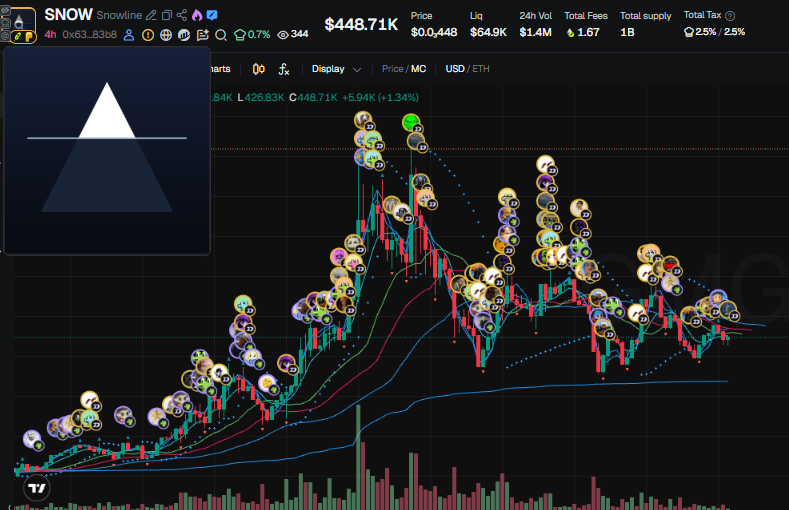Click the eye watchers icon showing 344
Screen dimensions: 789x510
(x=293, y=35)
